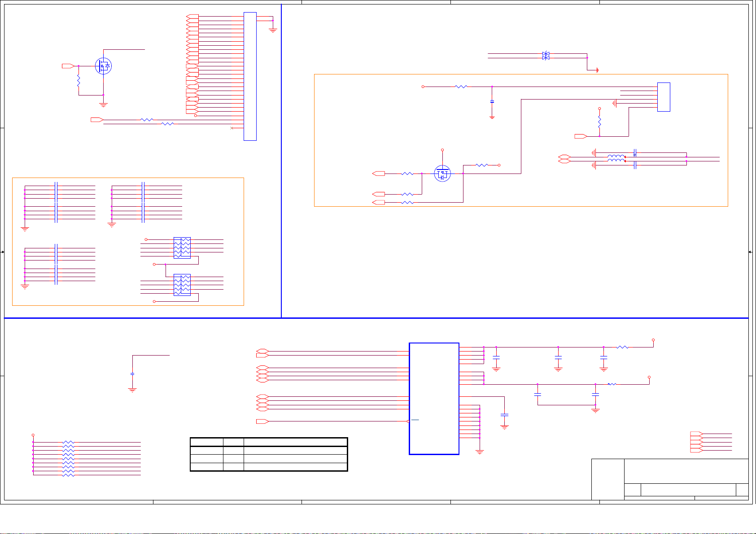Click the title block in the bottom-right corner
This screenshot has width=756, height=534.
(x=670, y=479)
